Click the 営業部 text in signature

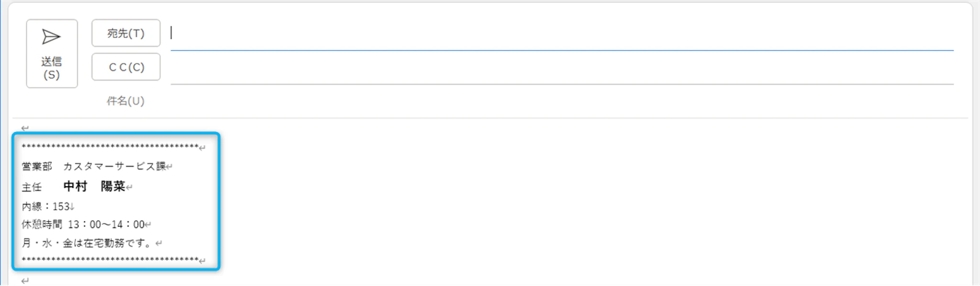coord(37,166)
